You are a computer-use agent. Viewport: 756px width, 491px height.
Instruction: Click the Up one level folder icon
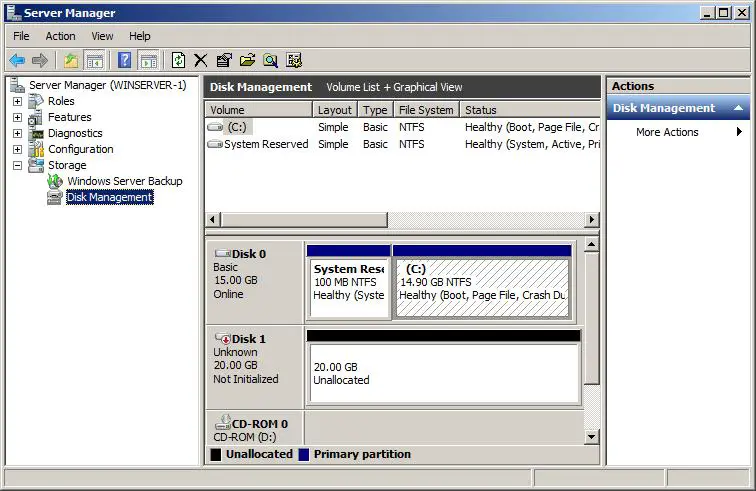click(71, 60)
